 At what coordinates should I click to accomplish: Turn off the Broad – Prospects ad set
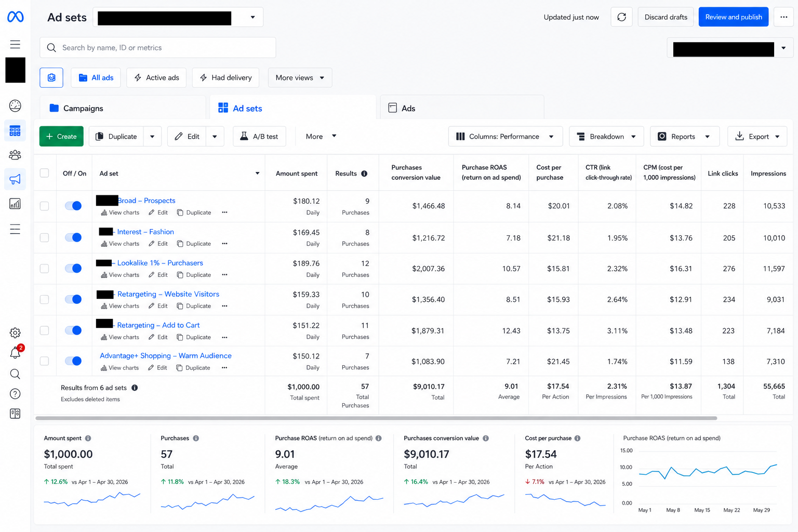(73, 206)
